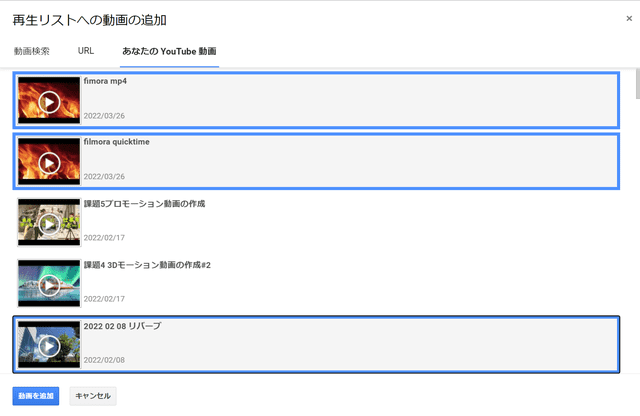Play the fimora mp4 video thumbnail
This screenshot has height=416, width=640.
tap(49, 102)
